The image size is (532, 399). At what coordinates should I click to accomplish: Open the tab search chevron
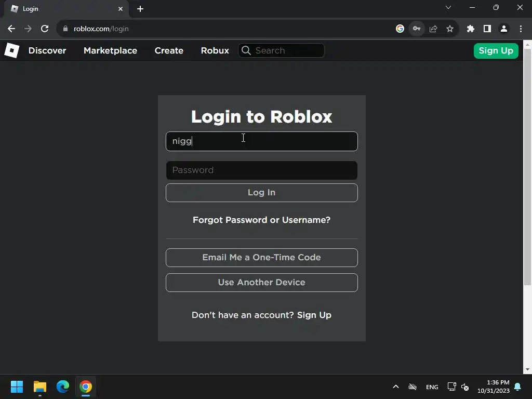pos(448,7)
